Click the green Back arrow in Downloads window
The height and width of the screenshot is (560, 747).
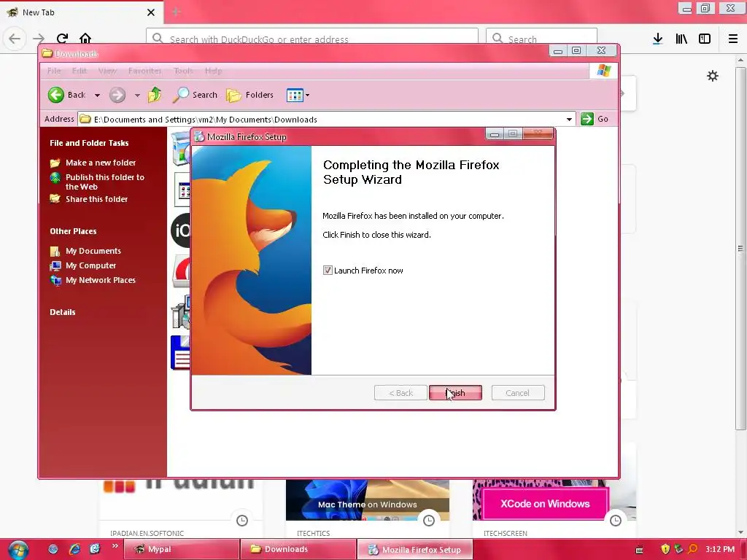pyautogui.click(x=55, y=95)
